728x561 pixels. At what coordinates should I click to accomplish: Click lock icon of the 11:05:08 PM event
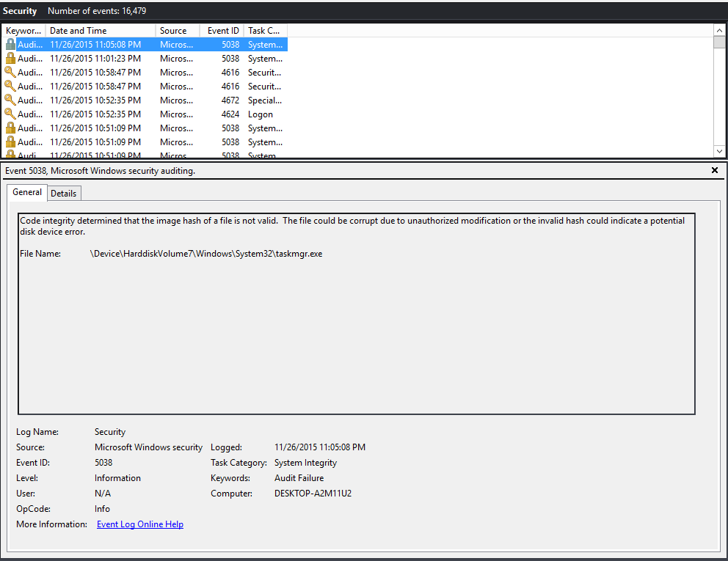[10, 45]
